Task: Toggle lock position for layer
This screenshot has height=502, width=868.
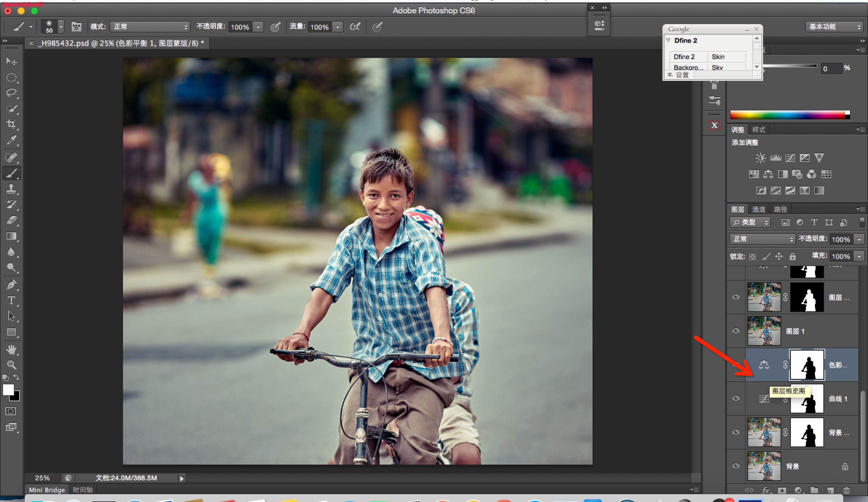Action: [x=779, y=256]
